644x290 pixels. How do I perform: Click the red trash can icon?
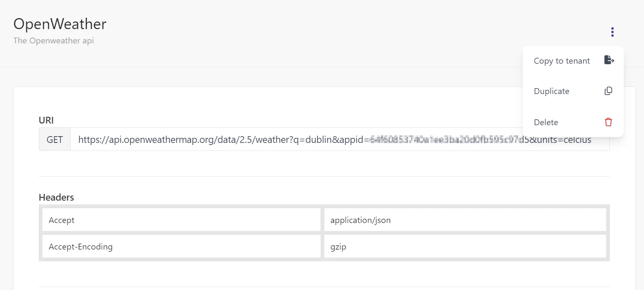click(608, 122)
